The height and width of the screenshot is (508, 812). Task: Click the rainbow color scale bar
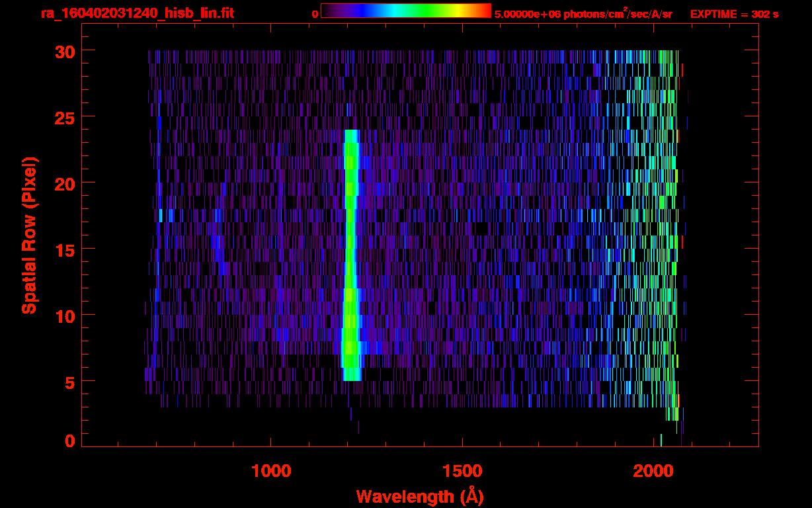[x=406, y=11]
